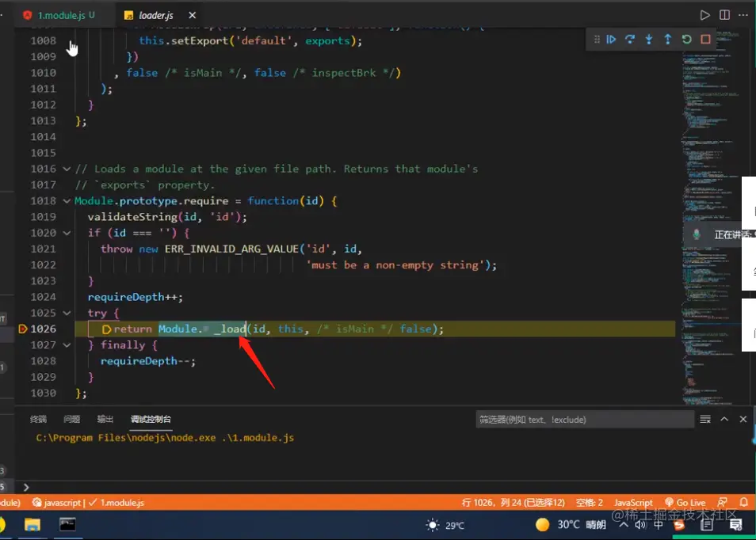Open the 问题 problems panel tab
756x540 pixels.
pos(72,419)
